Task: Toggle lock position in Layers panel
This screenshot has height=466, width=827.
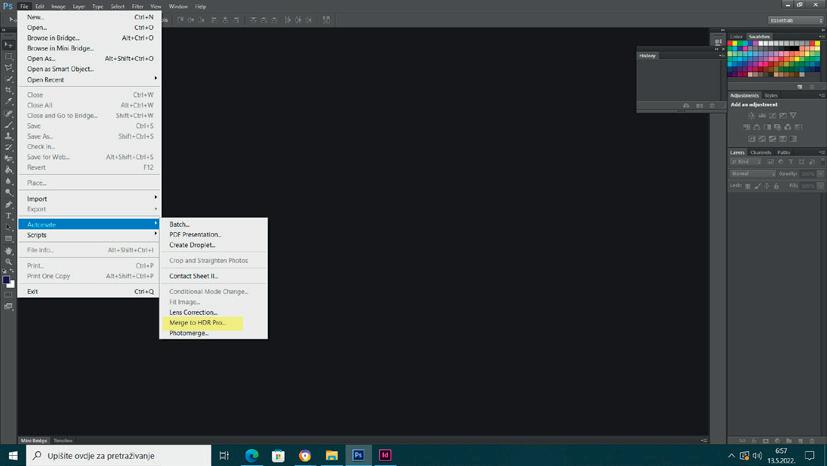Action: [x=767, y=186]
